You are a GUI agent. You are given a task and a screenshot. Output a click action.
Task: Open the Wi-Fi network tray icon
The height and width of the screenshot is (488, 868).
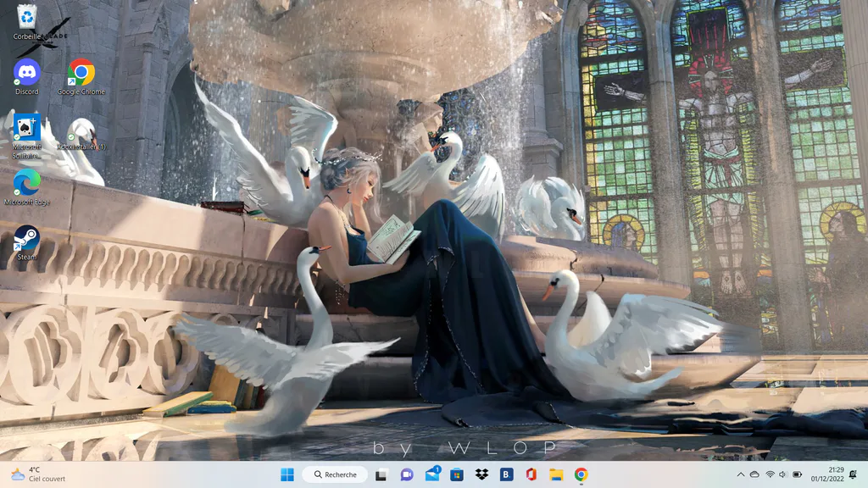point(770,474)
